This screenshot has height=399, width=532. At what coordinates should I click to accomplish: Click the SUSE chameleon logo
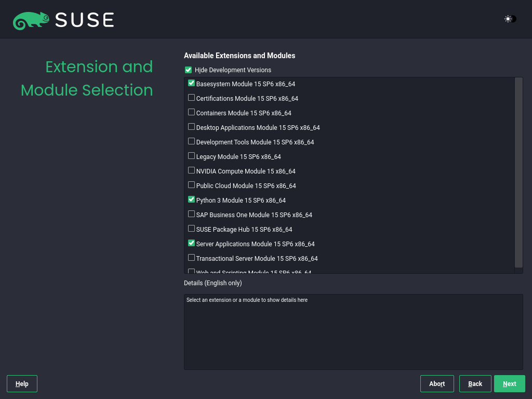(31, 20)
